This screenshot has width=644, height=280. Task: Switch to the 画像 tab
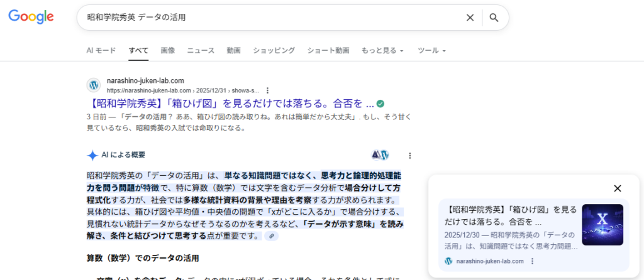(x=168, y=50)
